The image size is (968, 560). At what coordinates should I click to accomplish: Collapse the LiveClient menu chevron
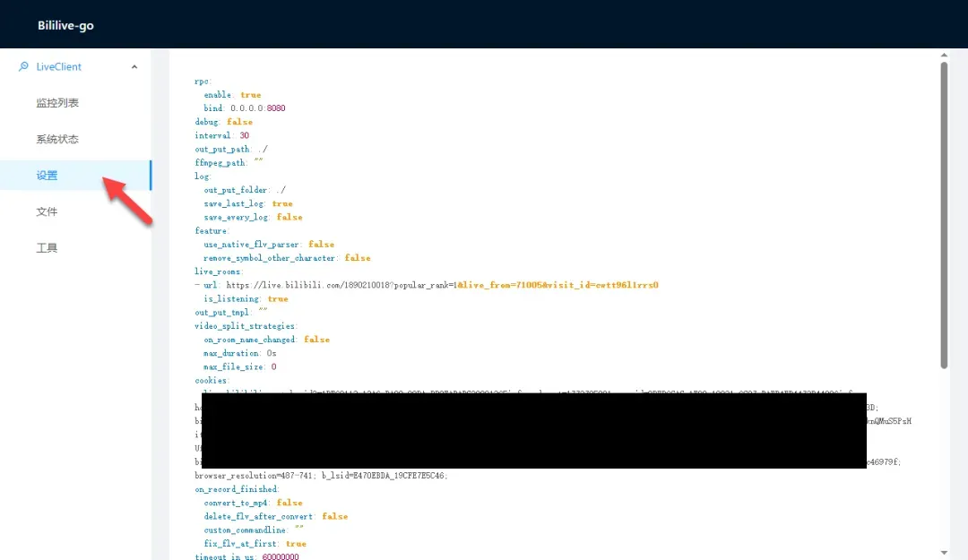click(x=134, y=67)
